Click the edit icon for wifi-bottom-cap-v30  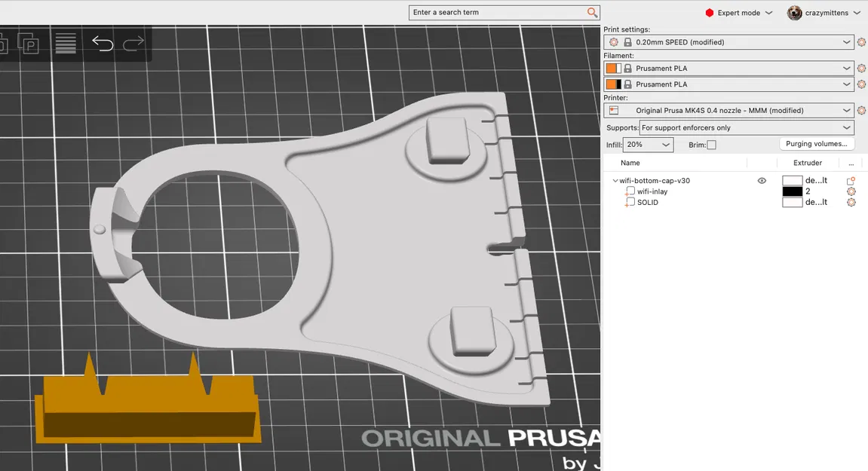pyautogui.click(x=851, y=180)
